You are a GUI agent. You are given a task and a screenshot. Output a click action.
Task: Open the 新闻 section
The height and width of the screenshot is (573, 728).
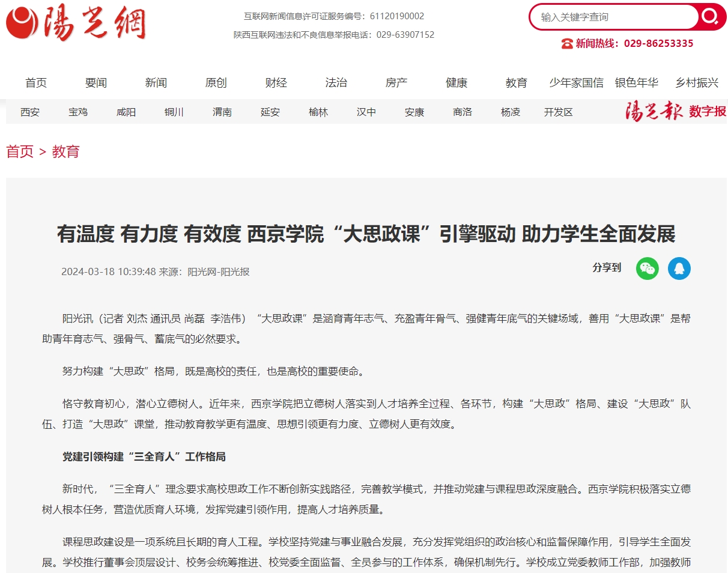156,83
